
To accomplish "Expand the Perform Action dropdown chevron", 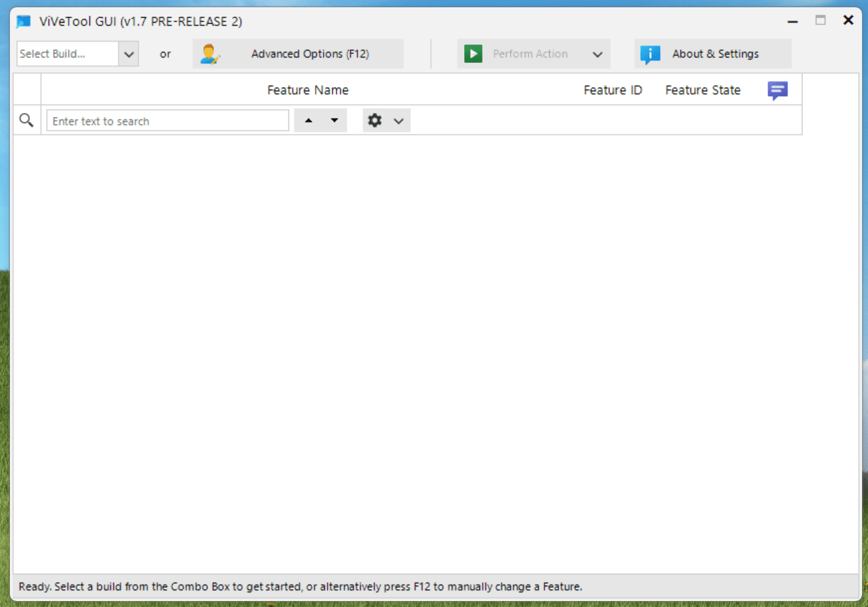I will (x=597, y=54).
